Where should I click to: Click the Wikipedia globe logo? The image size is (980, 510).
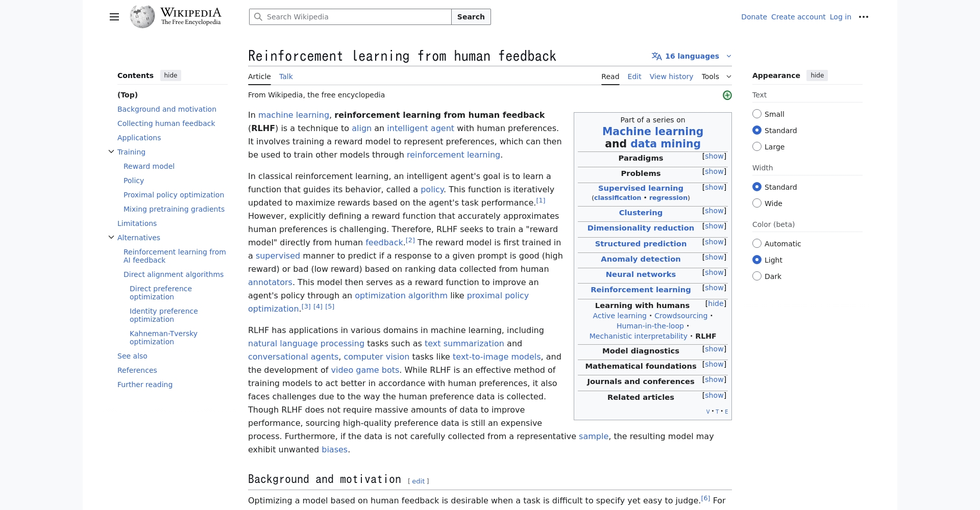pyautogui.click(x=142, y=17)
